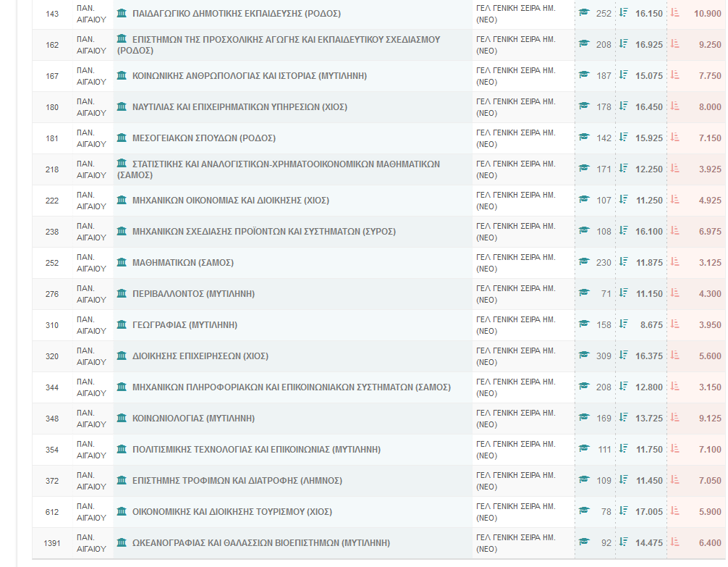
Task: Open ΣΤΑΤΙΣΤΙΚΗΣ ΚΑΙ ΑΝΑΛΟΓΙΣΤΙΚΩΝ-ΧΡΗΜΑΤΟΟΙΚΟΝΟΜΙΚΩΝ ΜΑΘΗΜΑΤΙΚΩΝ department
Action: (279, 169)
